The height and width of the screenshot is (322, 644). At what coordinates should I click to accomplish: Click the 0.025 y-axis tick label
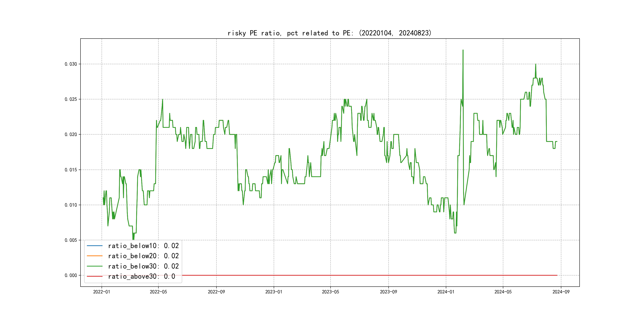coord(71,99)
